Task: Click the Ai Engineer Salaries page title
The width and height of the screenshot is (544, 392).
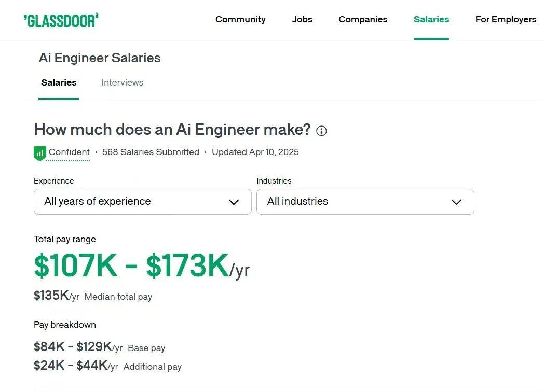Action: 100,58
